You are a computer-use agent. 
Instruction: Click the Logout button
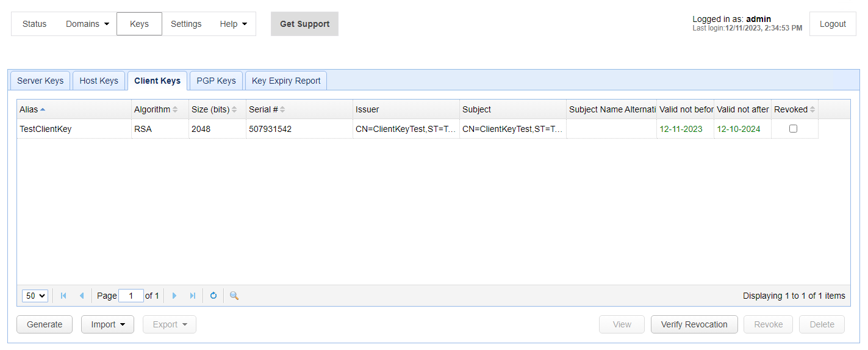833,24
